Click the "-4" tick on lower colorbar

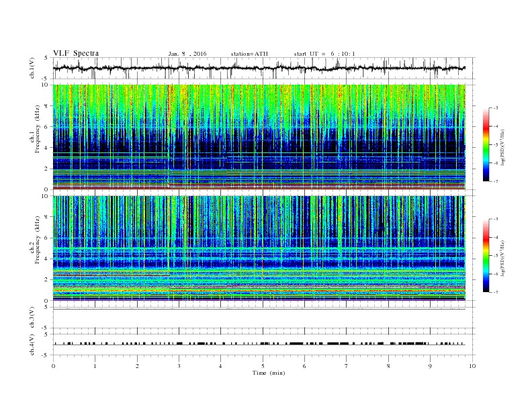[495, 237]
